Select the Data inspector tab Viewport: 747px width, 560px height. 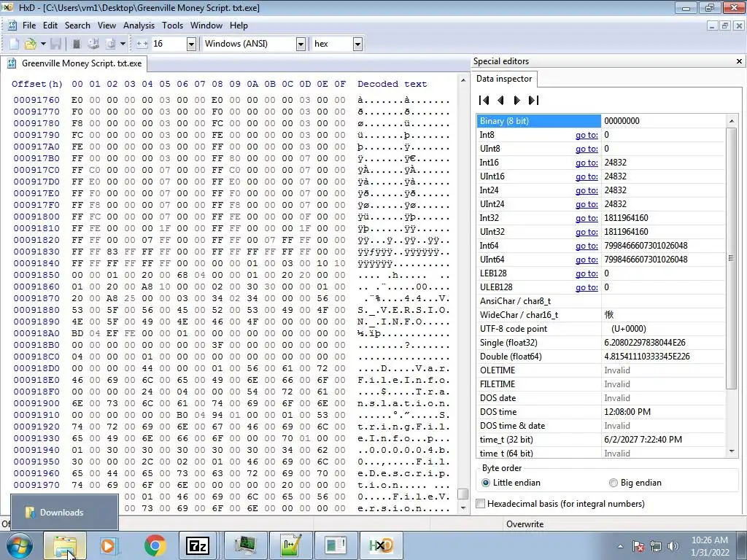(504, 79)
